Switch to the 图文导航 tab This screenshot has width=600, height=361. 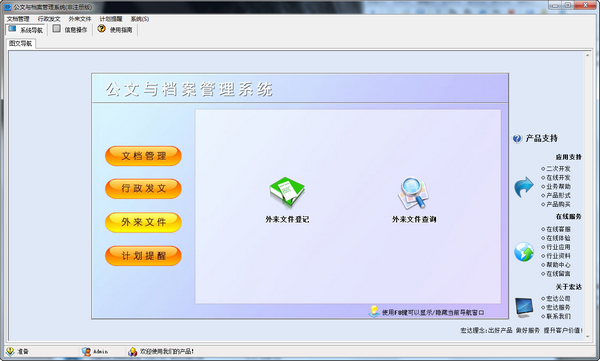21,44
